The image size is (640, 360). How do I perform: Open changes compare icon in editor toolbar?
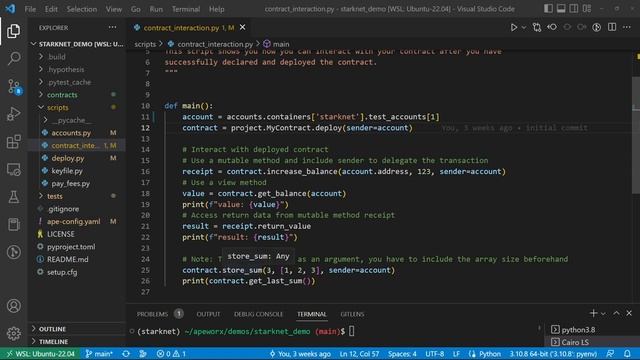coord(537,27)
